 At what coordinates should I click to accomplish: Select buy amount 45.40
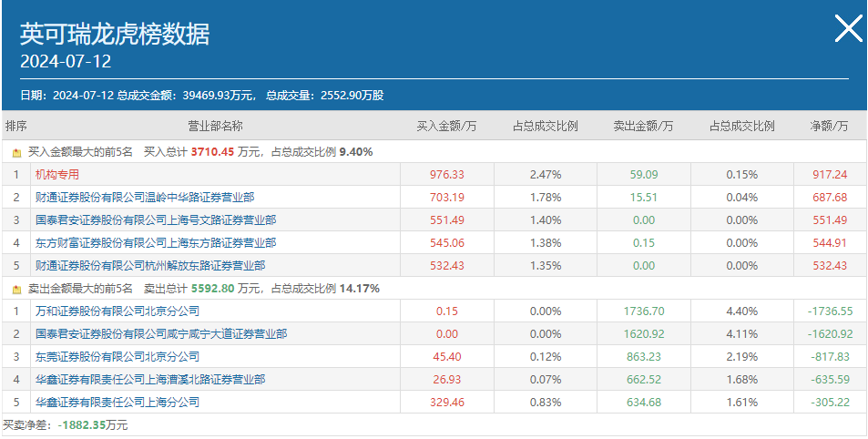pos(447,356)
